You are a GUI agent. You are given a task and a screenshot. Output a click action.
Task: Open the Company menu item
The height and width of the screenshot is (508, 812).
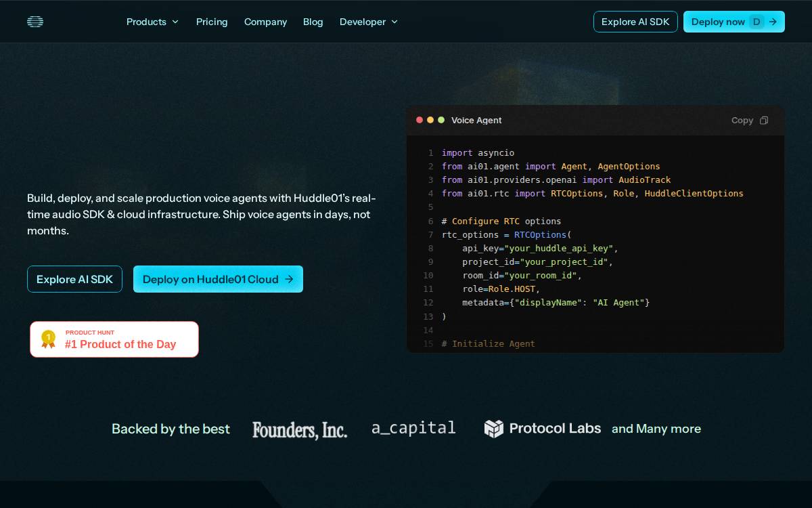click(x=265, y=22)
